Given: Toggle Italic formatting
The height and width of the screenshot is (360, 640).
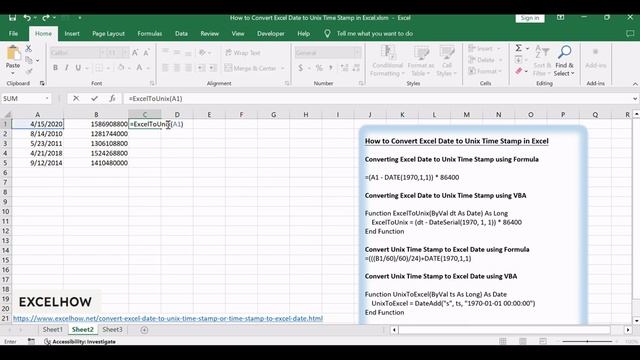Looking at the screenshot, I should tap(67, 68).
